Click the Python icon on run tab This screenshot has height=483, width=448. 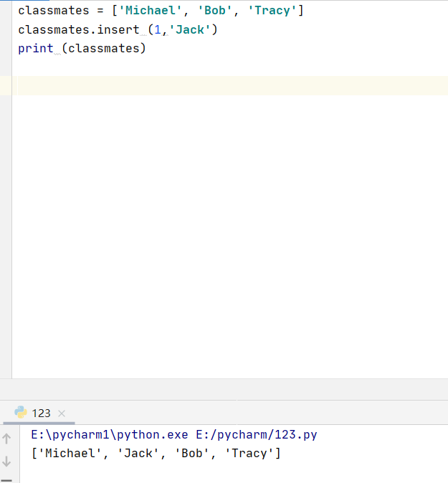point(21,412)
